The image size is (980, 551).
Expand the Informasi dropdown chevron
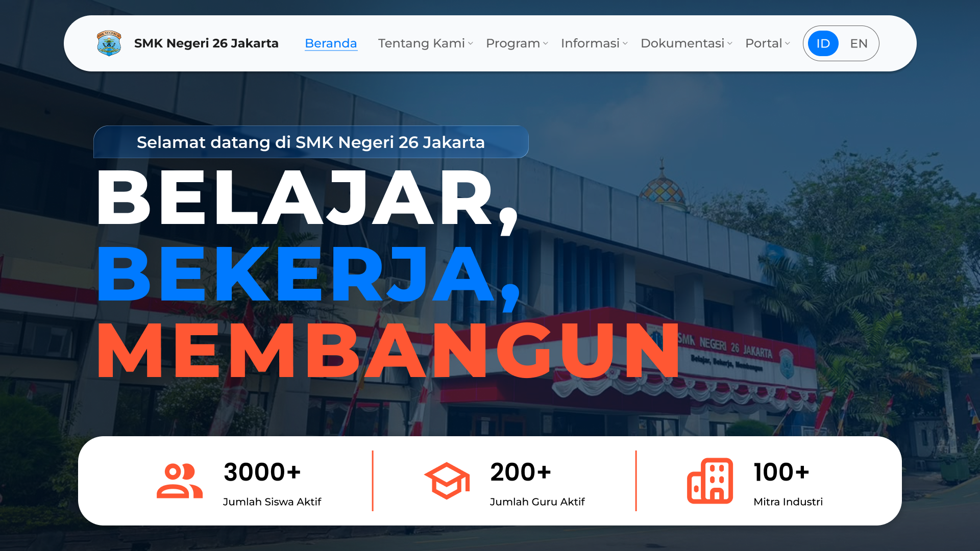coord(625,43)
